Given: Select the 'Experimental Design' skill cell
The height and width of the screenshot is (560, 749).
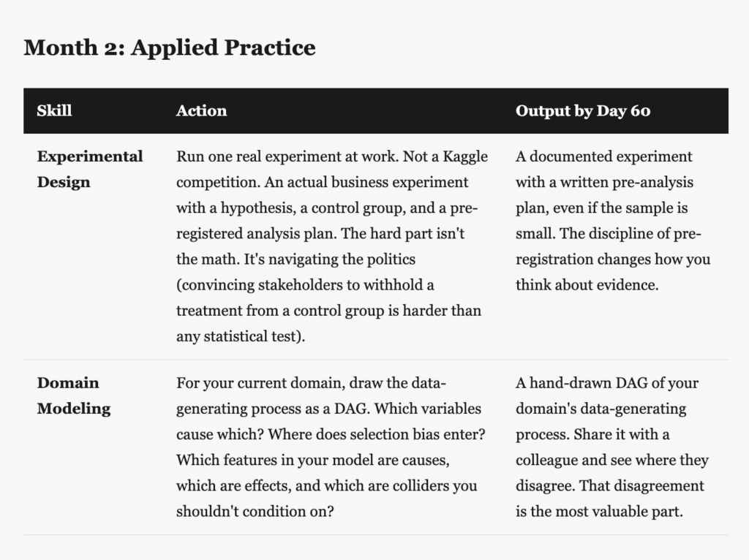Looking at the screenshot, I should [x=90, y=169].
